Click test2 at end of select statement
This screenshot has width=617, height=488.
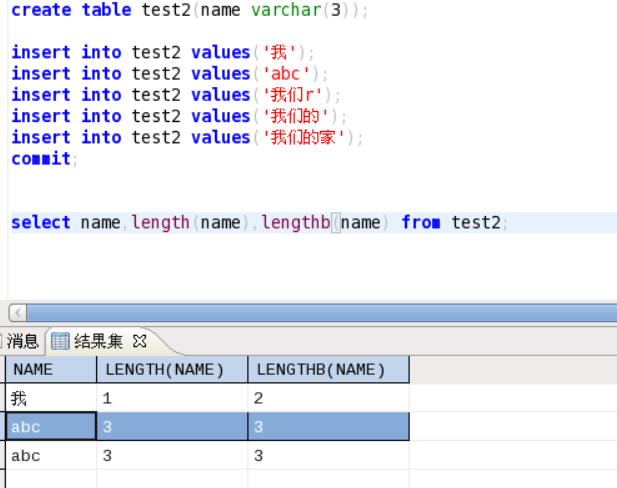(x=476, y=222)
